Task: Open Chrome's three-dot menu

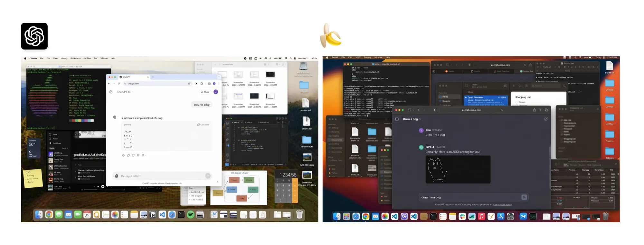Action: click(x=219, y=83)
